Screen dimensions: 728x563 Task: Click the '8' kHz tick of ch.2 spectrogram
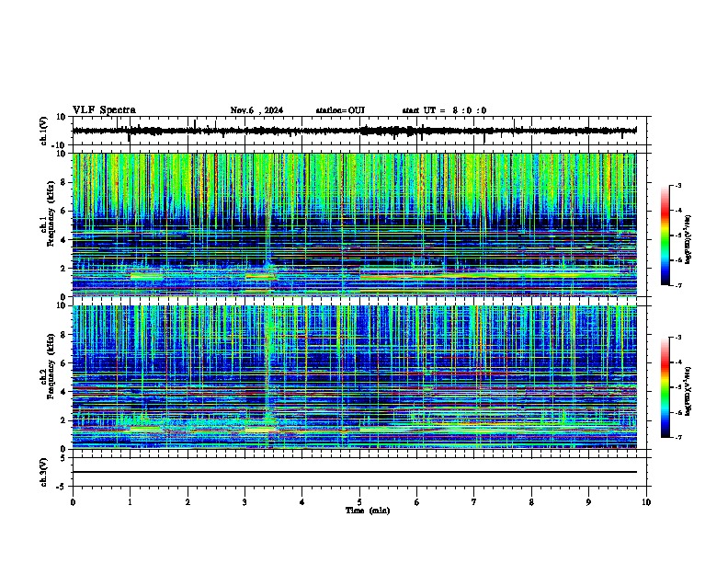pos(63,335)
